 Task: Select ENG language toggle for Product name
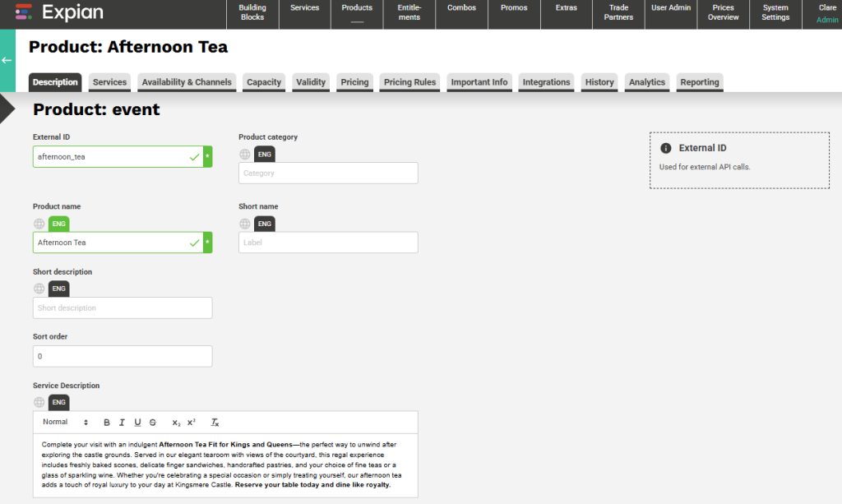tap(58, 224)
